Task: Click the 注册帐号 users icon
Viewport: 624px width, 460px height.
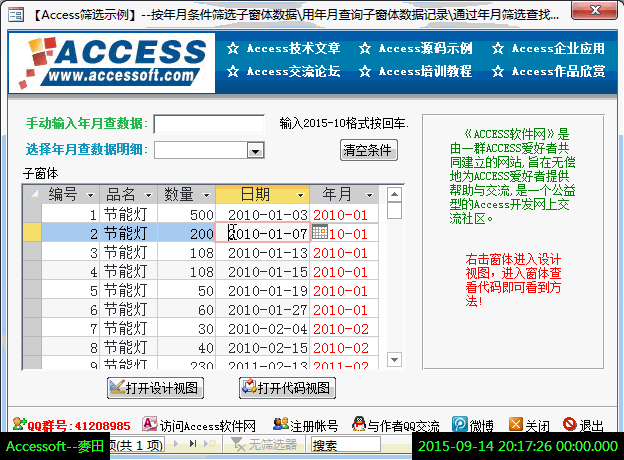Action: coord(281,424)
